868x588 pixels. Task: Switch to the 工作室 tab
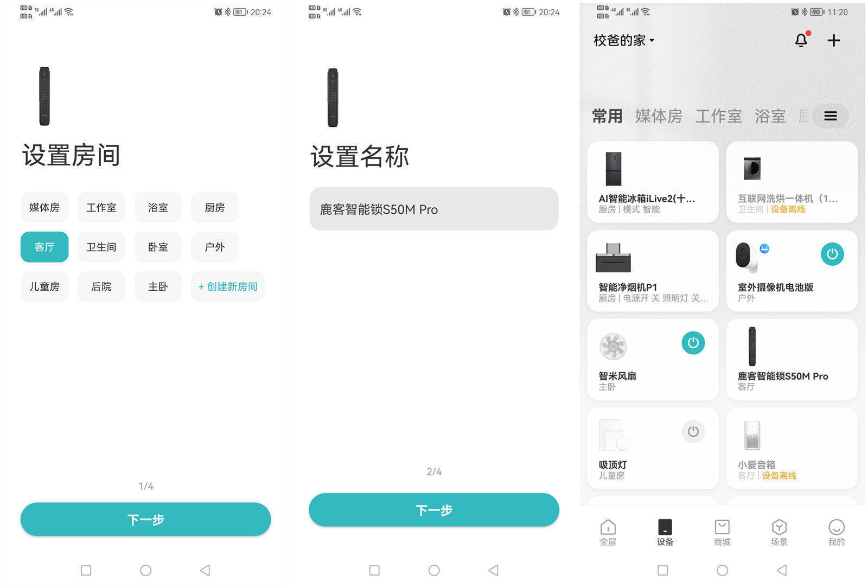coord(719,116)
